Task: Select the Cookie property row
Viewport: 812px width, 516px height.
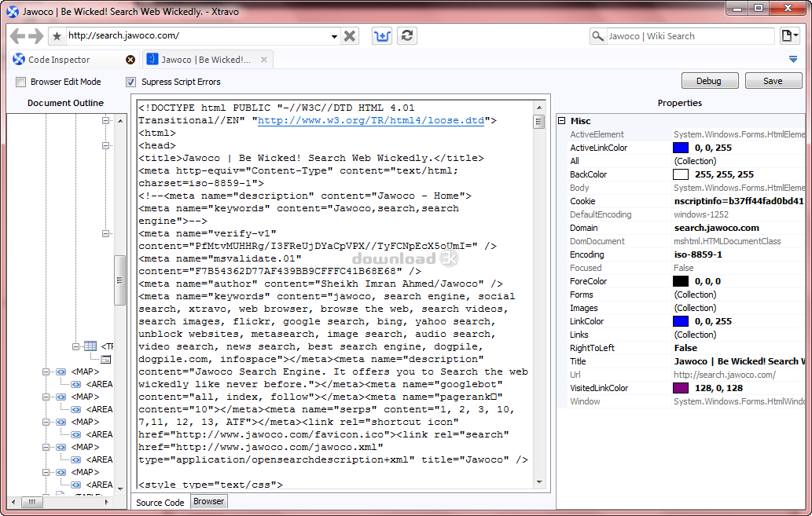Action: [x=686, y=201]
